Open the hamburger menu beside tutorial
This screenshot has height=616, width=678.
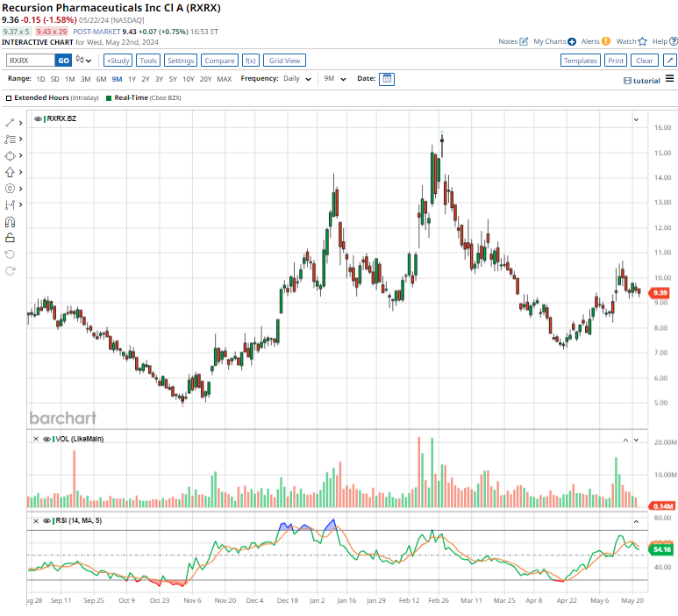click(669, 80)
